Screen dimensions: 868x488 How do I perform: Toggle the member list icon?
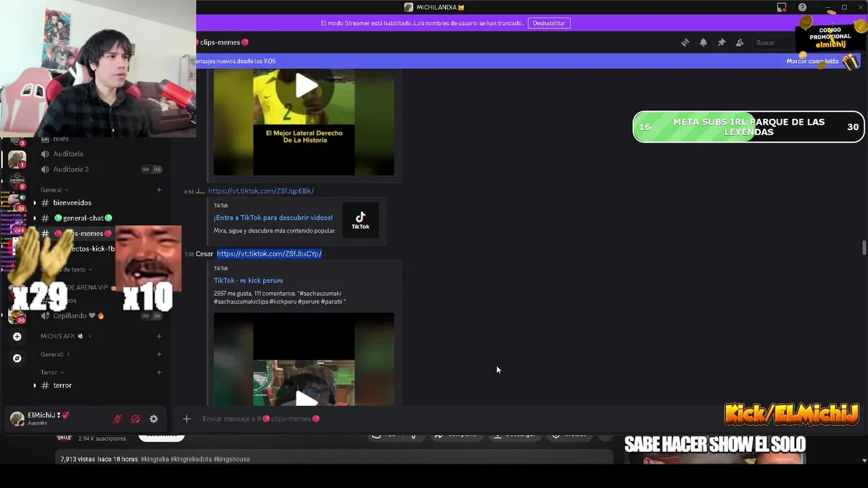[x=740, y=43]
